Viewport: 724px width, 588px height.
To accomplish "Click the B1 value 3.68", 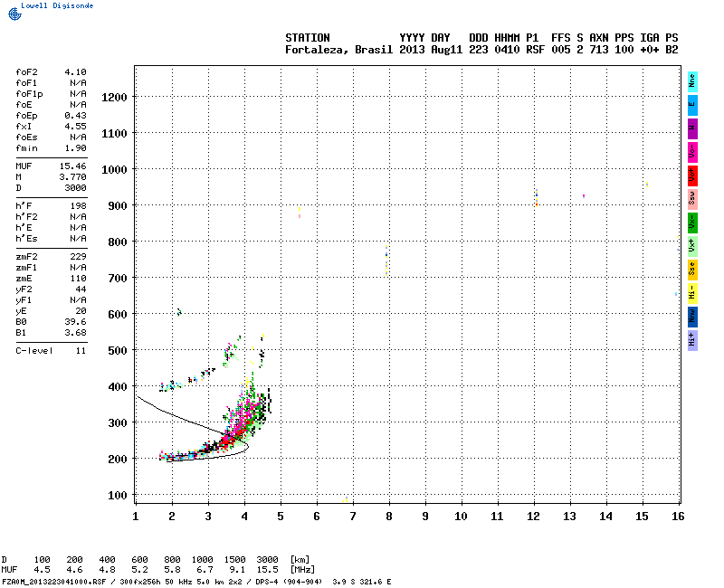I will [x=75, y=333].
